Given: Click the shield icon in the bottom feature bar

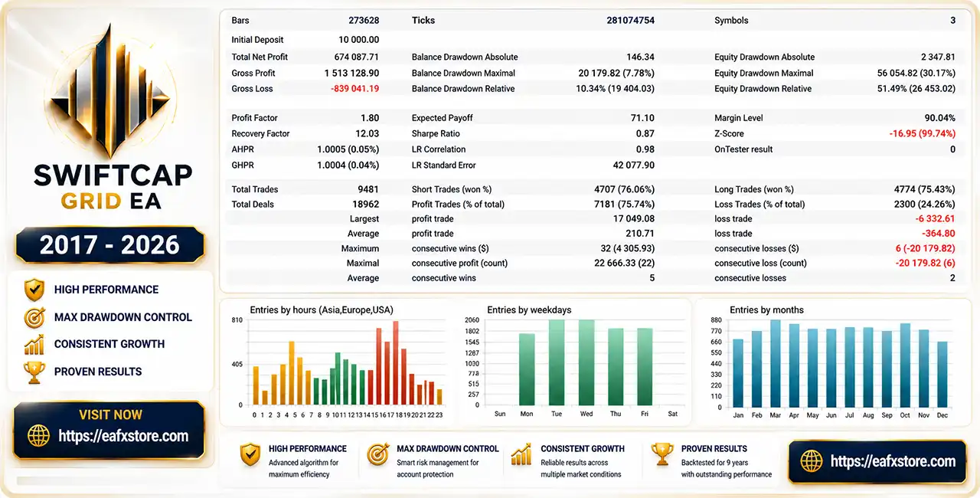Looking at the screenshot, I should pyautogui.click(x=250, y=454).
